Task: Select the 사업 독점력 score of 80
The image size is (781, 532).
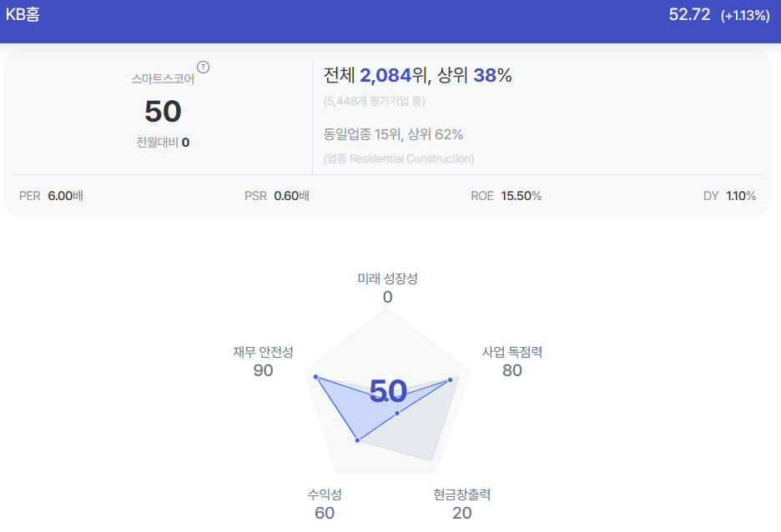Action: (x=512, y=371)
